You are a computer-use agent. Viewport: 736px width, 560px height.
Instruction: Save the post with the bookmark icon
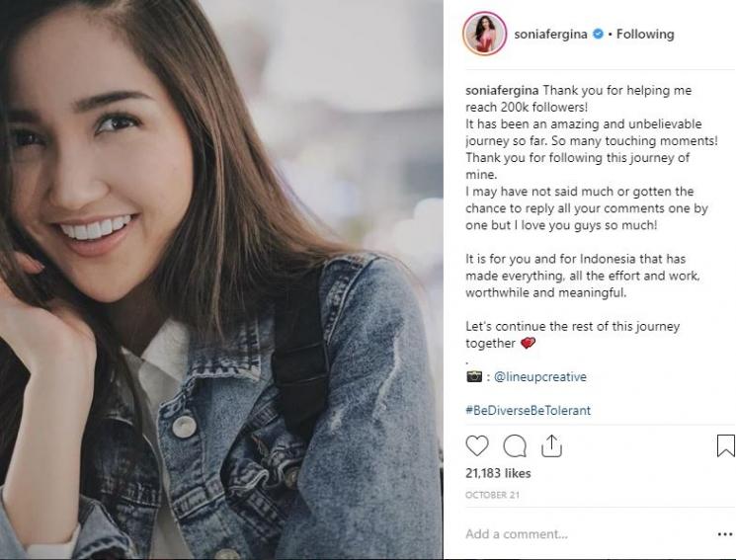(x=725, y=445)
